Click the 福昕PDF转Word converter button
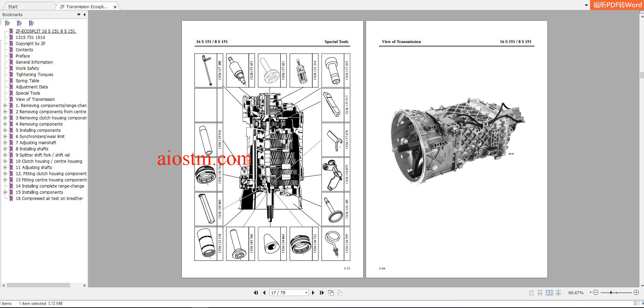This screenshot has width=644, height=308. coord(617,5)
